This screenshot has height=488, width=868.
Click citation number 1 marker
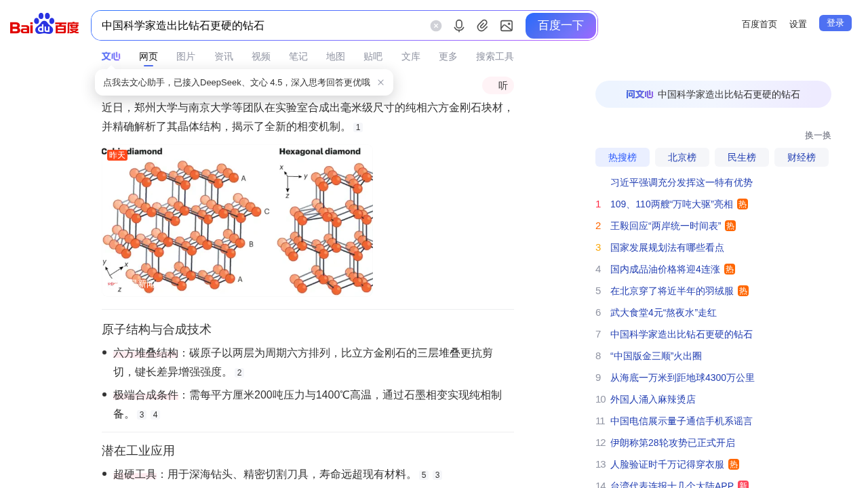358,127
